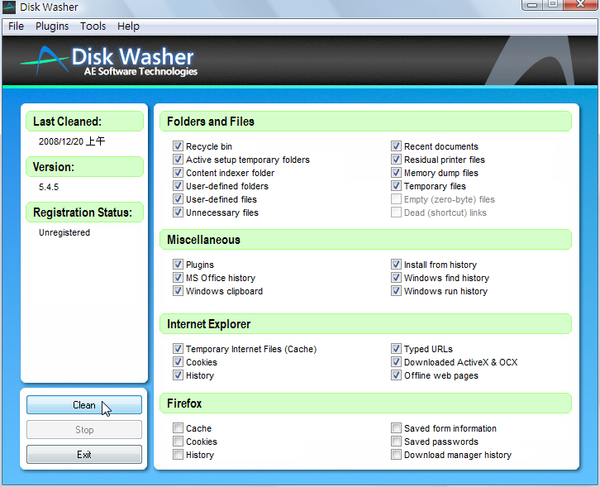Check Download manager history
600x487 pixels.
[x=396, y=454]
